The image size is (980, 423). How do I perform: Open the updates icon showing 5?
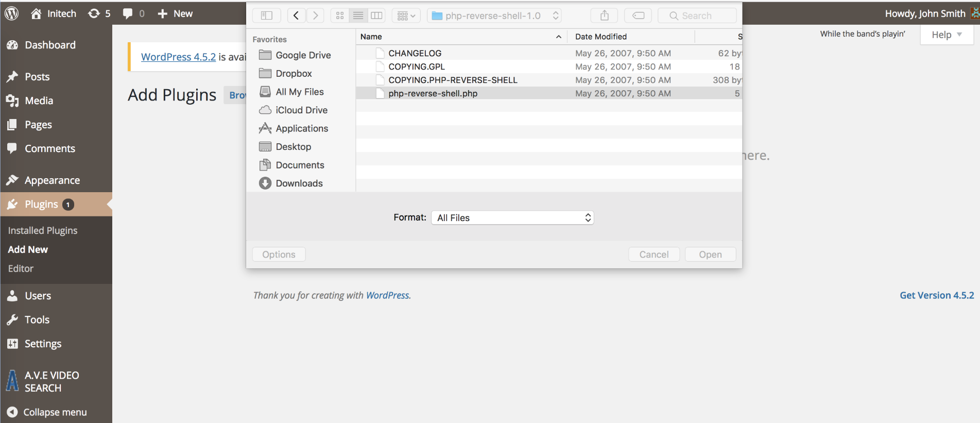click(x=99, y=13)
